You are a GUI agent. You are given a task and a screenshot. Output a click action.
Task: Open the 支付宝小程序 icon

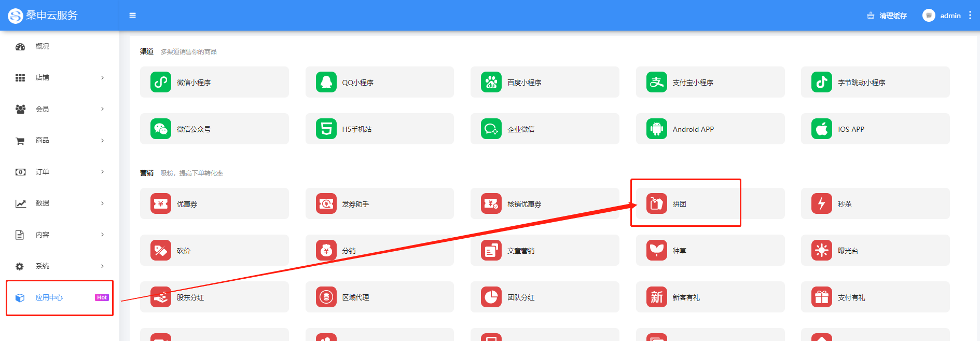pos(657,82)
